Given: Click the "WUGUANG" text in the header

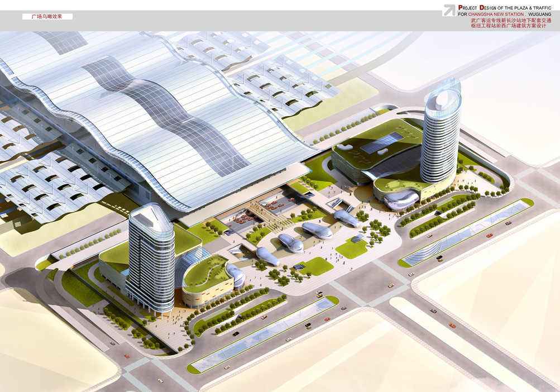Looking at the screenshot, I should (541, 14).
